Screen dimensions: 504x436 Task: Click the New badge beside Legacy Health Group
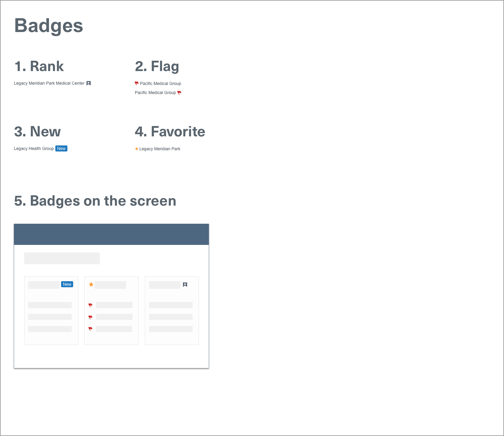pos(61,148)
